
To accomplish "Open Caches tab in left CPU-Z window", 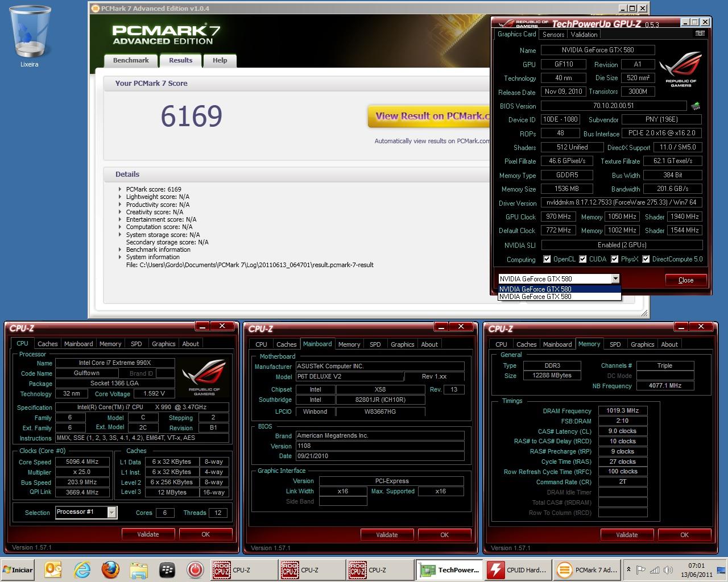I will [48, 344].
